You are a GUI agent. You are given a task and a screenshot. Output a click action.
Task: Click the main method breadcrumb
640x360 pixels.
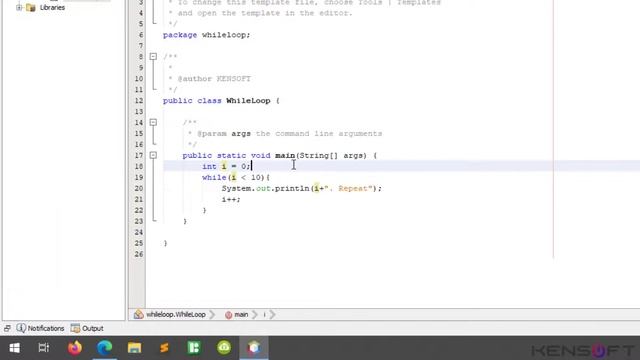(x=241, y=314)
